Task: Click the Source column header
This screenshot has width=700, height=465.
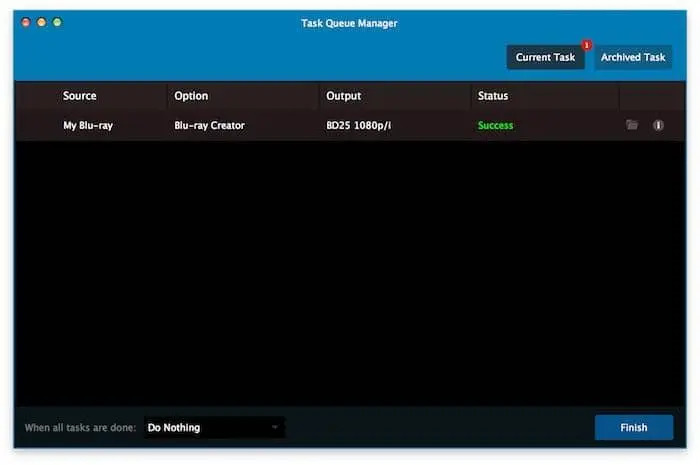Action: 80,96
